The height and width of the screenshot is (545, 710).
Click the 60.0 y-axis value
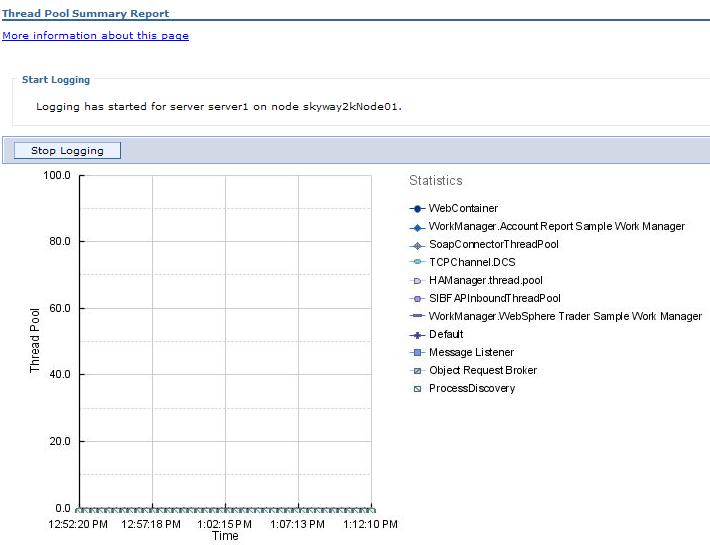[60, 308]
